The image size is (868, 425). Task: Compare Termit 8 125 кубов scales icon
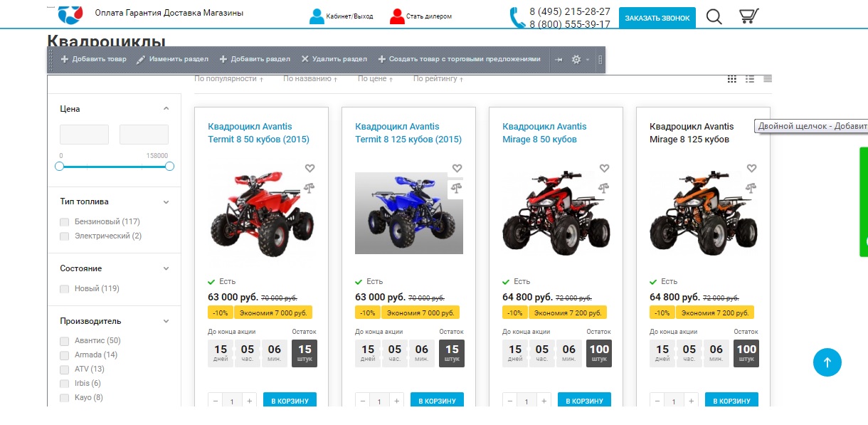click(x=456, y=189)
